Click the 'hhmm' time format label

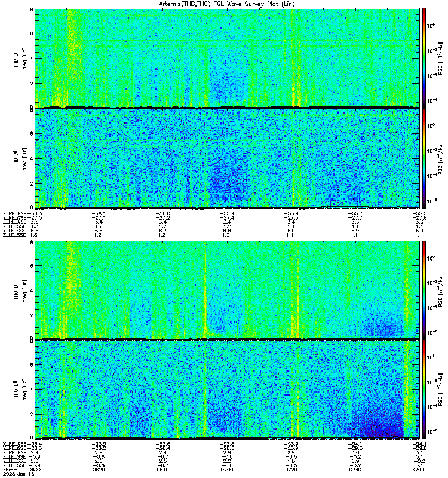(x=10, y=470)
